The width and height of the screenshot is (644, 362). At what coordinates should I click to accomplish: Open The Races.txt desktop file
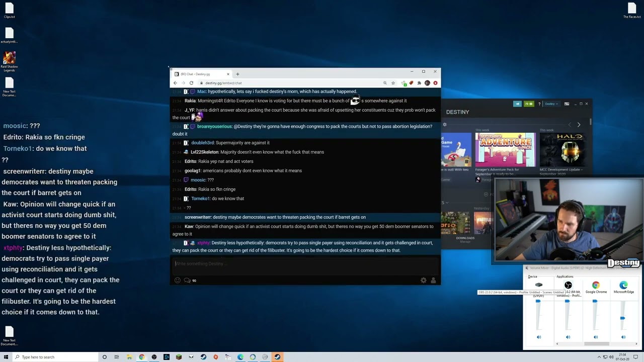pyautogui.click(x=632, y=11)
